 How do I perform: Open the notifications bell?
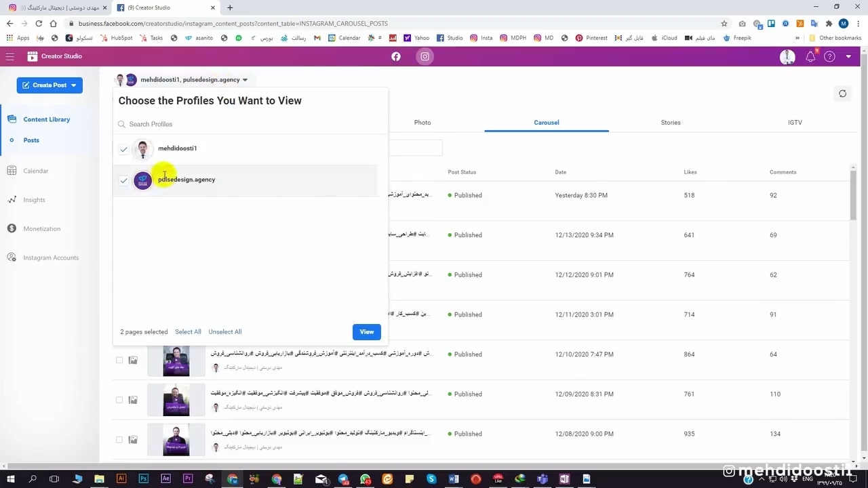tap(810, 57)
